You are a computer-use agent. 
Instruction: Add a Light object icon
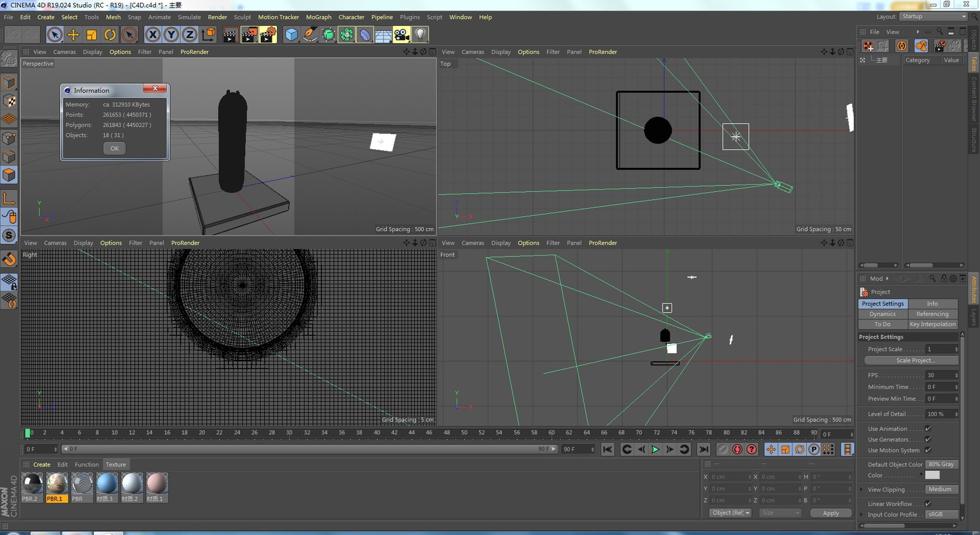[420, 35]
